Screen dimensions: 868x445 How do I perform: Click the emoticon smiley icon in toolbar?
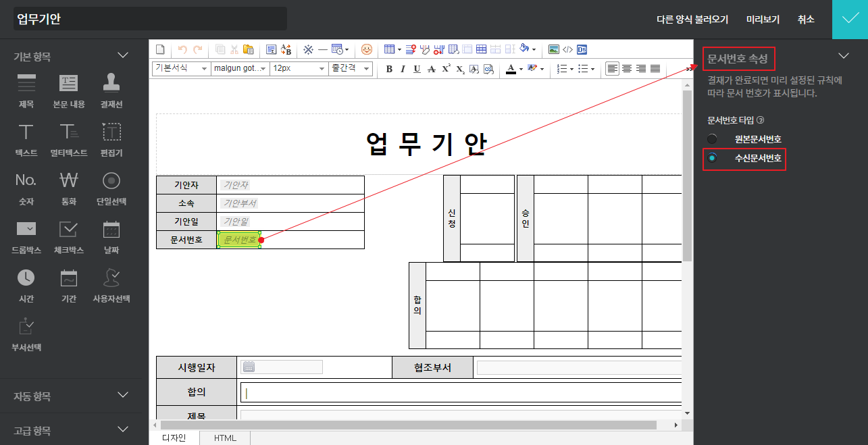(367, 49)
